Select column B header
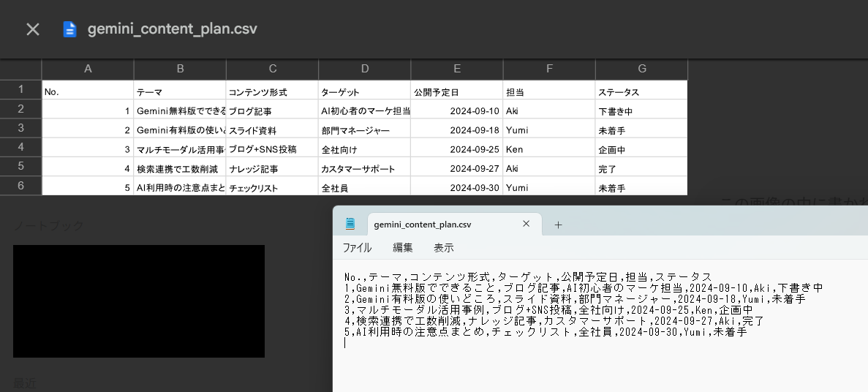This screenshot has width=868, height=392. pos(180,69)
